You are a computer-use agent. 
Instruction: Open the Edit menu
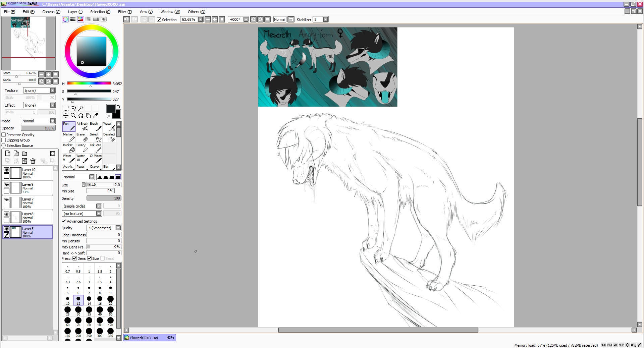[x=29, y=12]
